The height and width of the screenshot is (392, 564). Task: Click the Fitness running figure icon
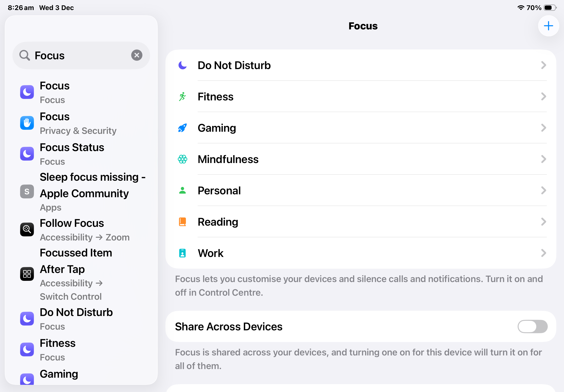(182, 97)
